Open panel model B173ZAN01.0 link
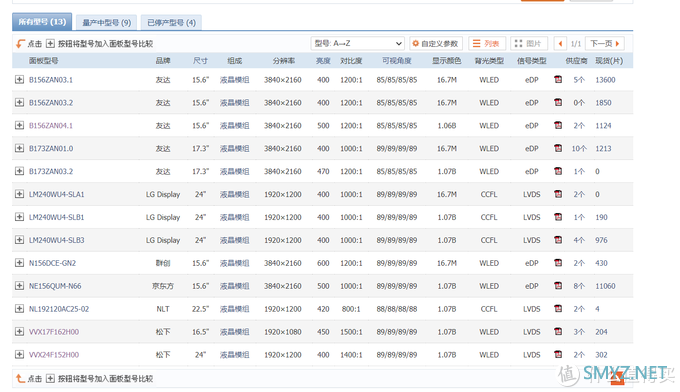This screenshot has width=680, height=392. click(51, 149)
